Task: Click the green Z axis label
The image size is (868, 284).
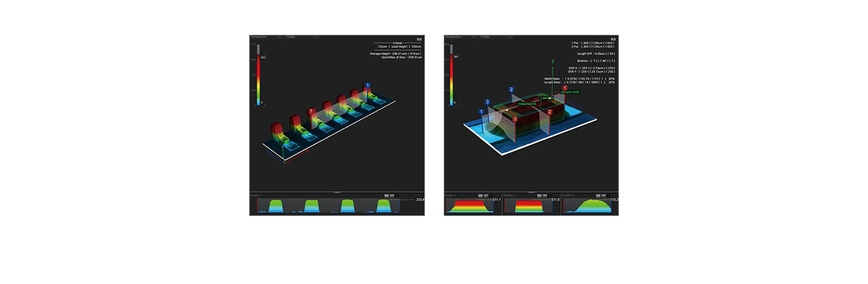Action: point(553,62)
